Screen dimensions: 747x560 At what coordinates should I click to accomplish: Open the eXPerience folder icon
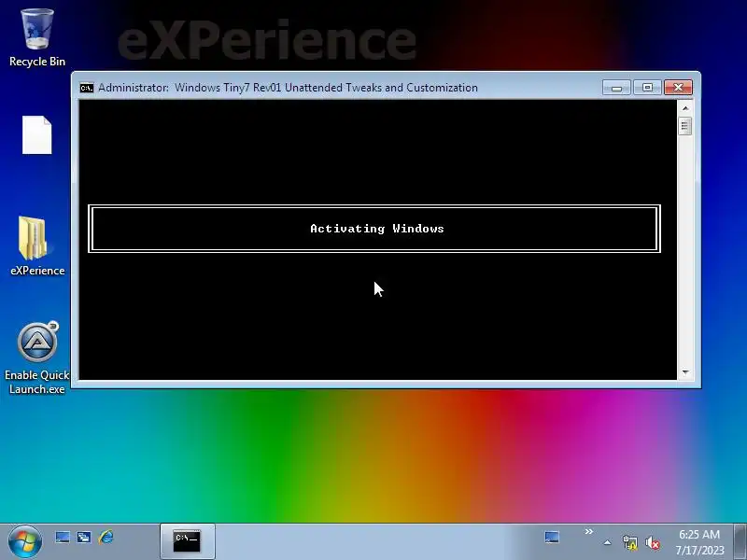(37, 246)
